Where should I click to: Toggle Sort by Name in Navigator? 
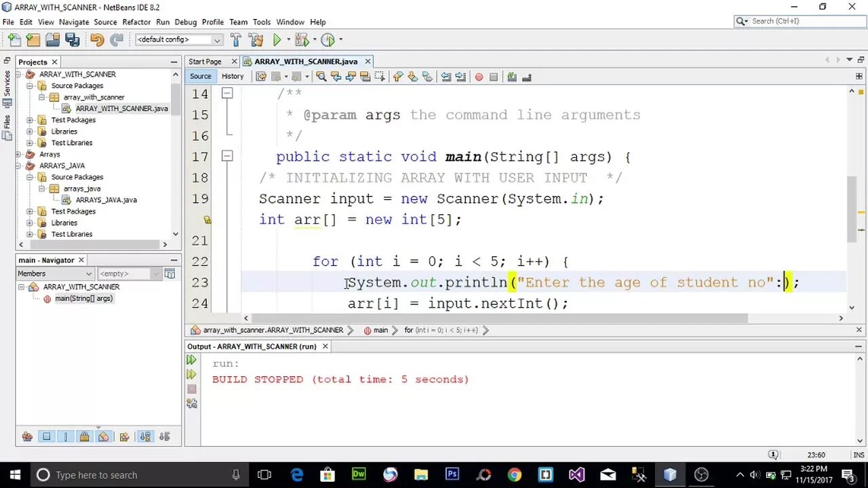pyautogui.click(x=145, y=436)
